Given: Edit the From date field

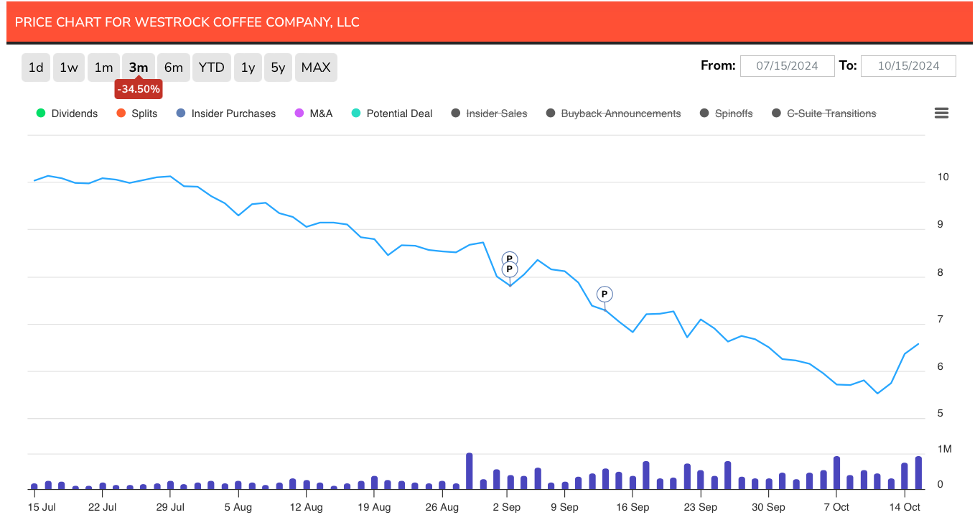Looking at the screenshot, I should (x=788, y=66).
